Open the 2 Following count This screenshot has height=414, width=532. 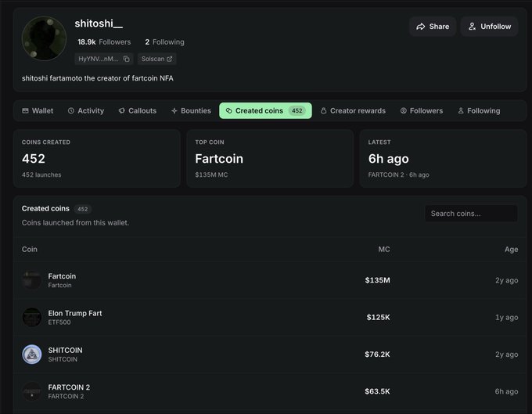coord(164,42)
